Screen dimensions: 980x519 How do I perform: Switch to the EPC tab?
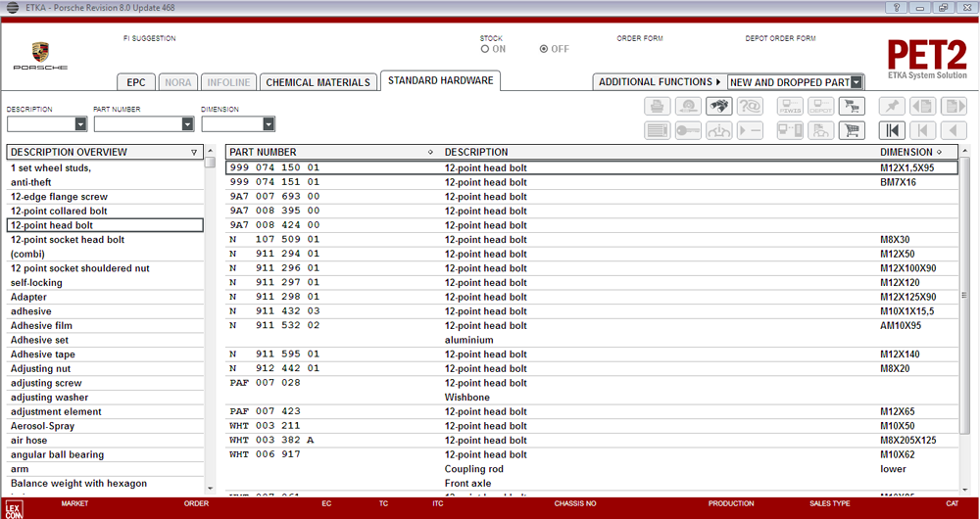[135, 82]
